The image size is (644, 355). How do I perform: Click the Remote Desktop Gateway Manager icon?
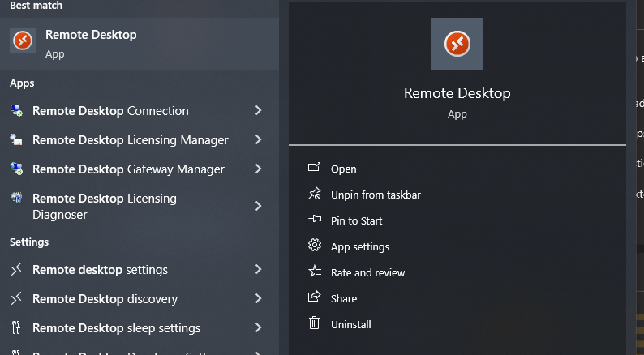pyautogui.click(x=16, y=169)
